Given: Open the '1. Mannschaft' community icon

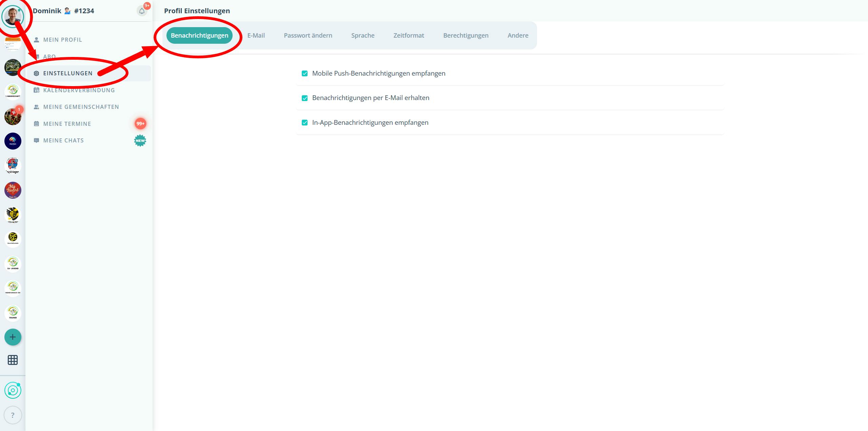Looking at the screenshot, I should [x=13, y=91].
